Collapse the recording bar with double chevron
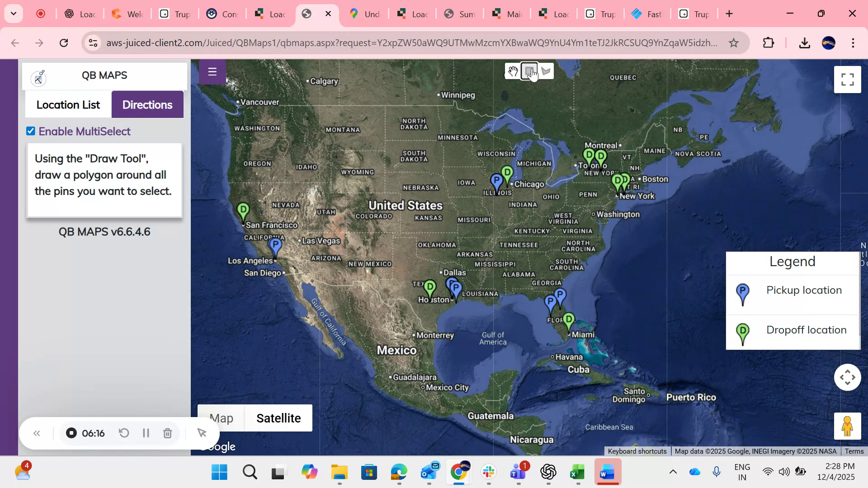 point(37,433)
